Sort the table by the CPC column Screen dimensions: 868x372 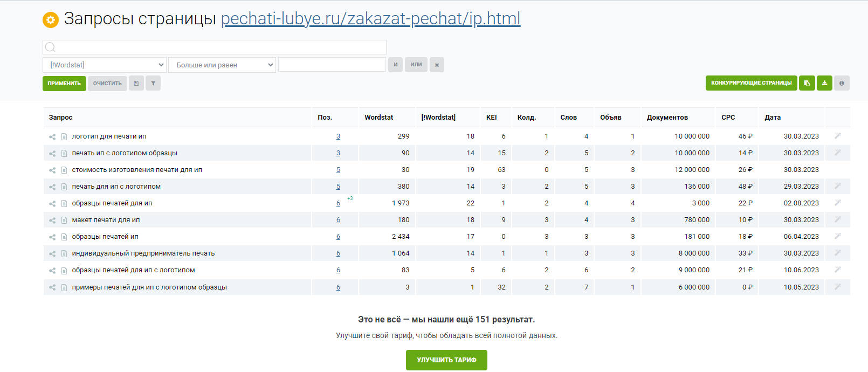728,118
